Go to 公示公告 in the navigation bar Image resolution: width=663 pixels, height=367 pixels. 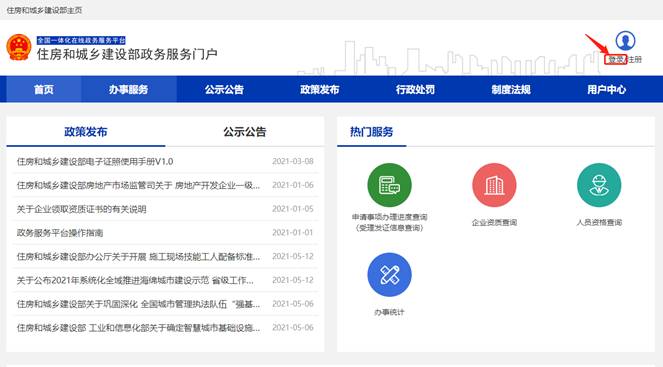coord(224,89)
